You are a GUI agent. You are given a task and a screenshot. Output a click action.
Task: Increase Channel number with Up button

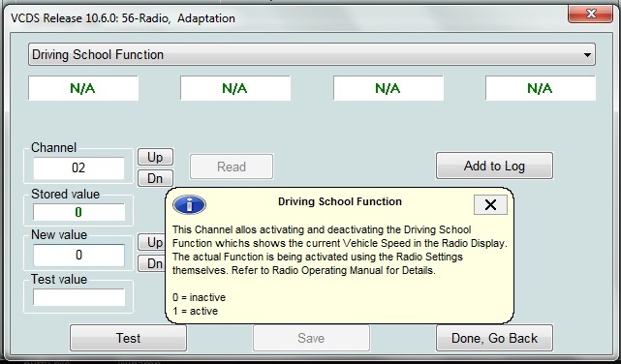coord(155,157)
